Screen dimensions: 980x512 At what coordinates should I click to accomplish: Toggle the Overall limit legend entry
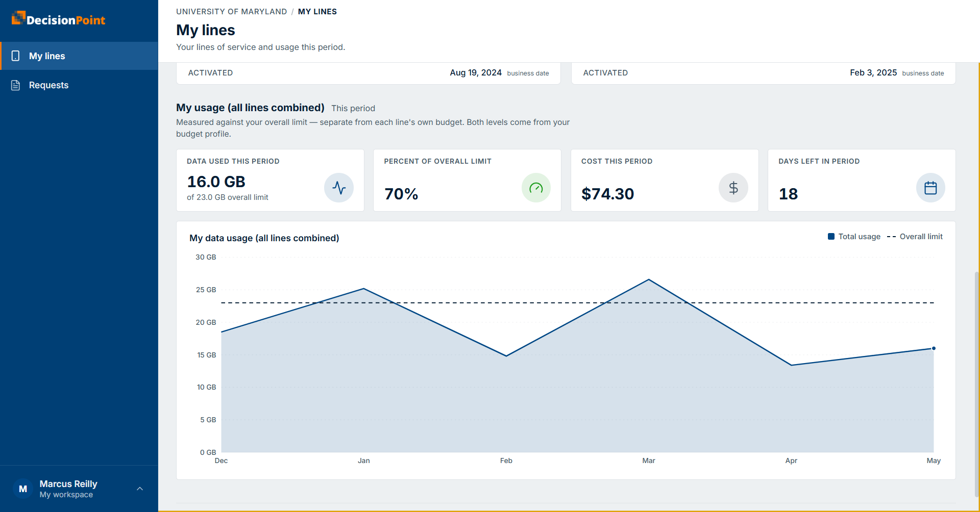(915, 237)
